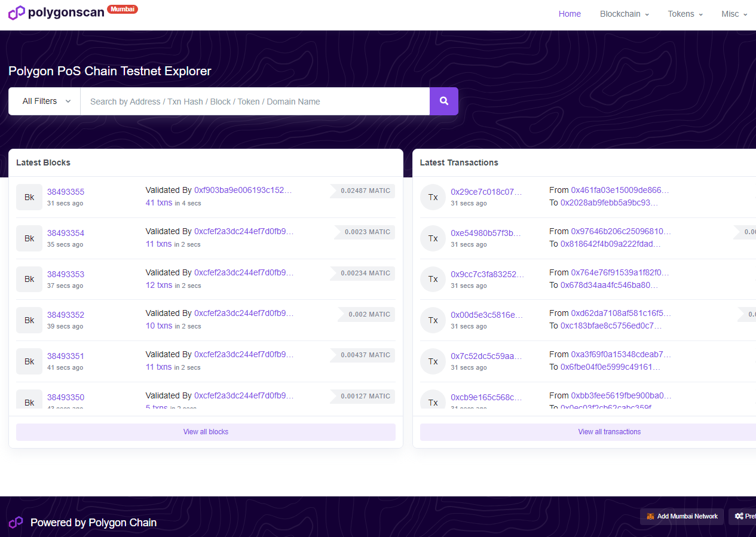This screenshot has width=756, height=537.
Task: Click the Add Mumbai Network MetaMask button
Action: [682, 517]
